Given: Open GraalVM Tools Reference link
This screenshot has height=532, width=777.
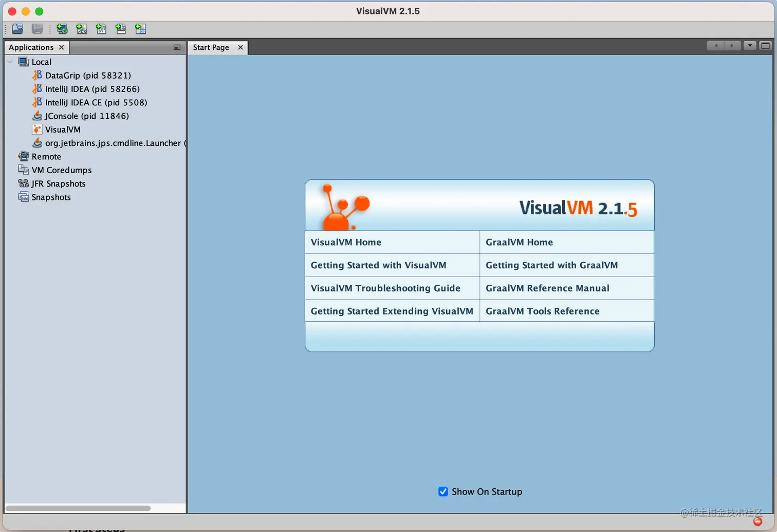Looking at the screenshot, I should (542, 311).
